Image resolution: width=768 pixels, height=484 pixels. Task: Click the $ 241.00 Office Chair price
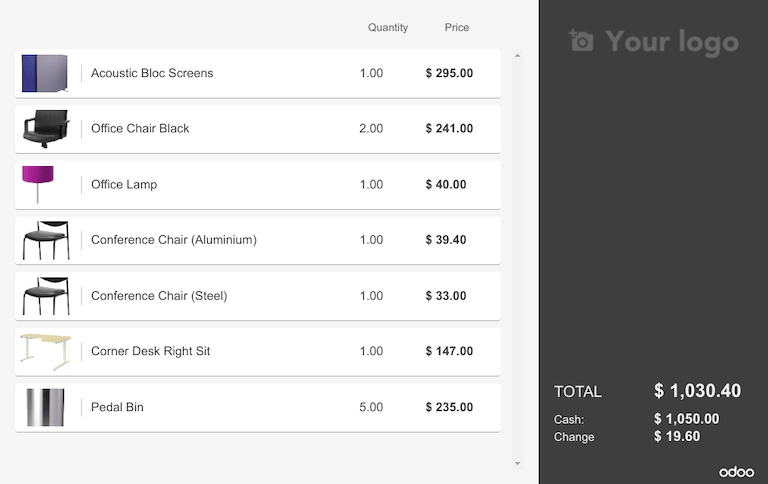[449, 129]
